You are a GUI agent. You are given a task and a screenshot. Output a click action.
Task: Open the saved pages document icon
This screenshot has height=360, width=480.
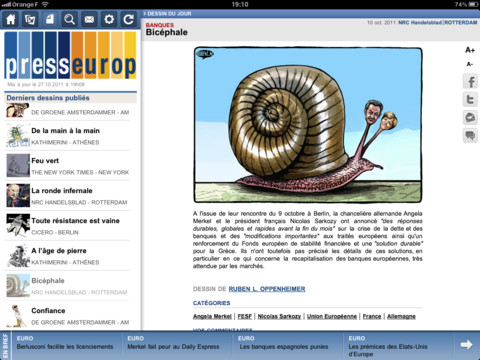(50, 20)
